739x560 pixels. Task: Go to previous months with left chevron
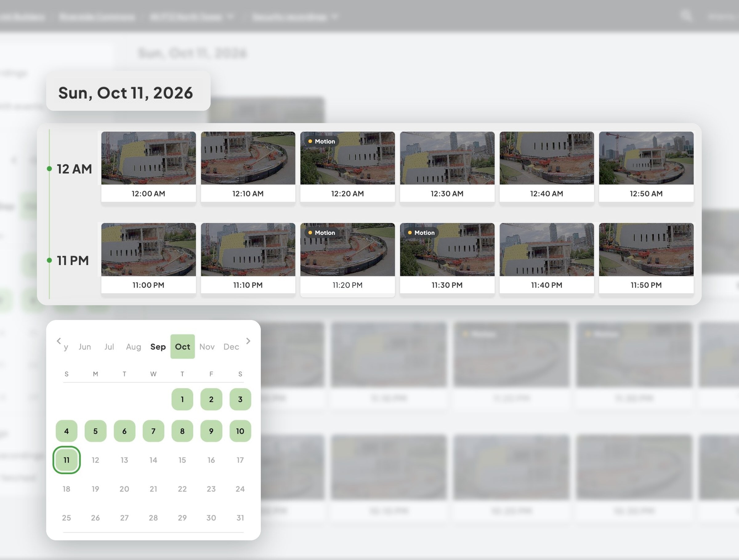point(59,341)
